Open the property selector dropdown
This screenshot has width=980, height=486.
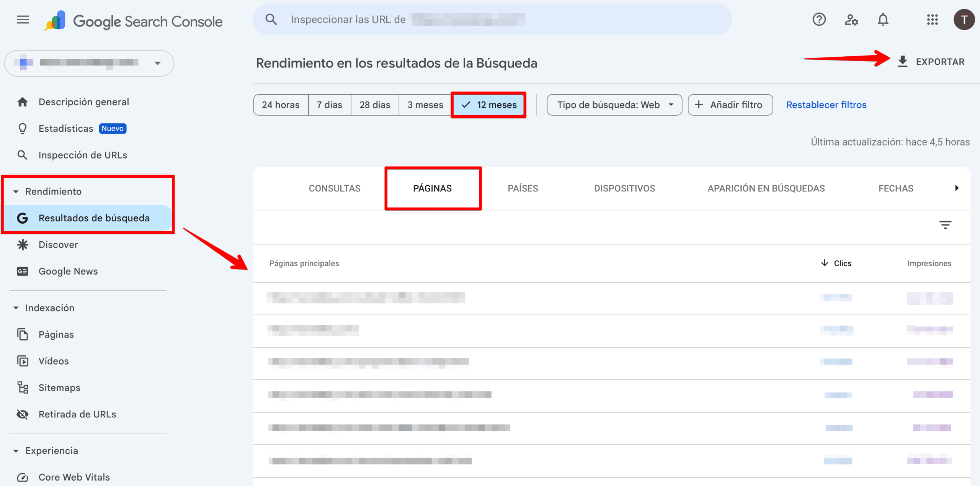(x=89, y=63)
